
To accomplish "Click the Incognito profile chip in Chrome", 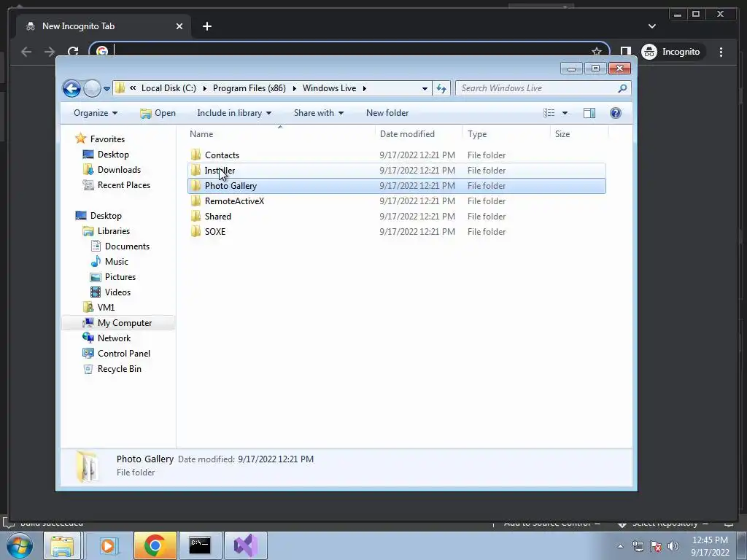I will coord(672,52).
